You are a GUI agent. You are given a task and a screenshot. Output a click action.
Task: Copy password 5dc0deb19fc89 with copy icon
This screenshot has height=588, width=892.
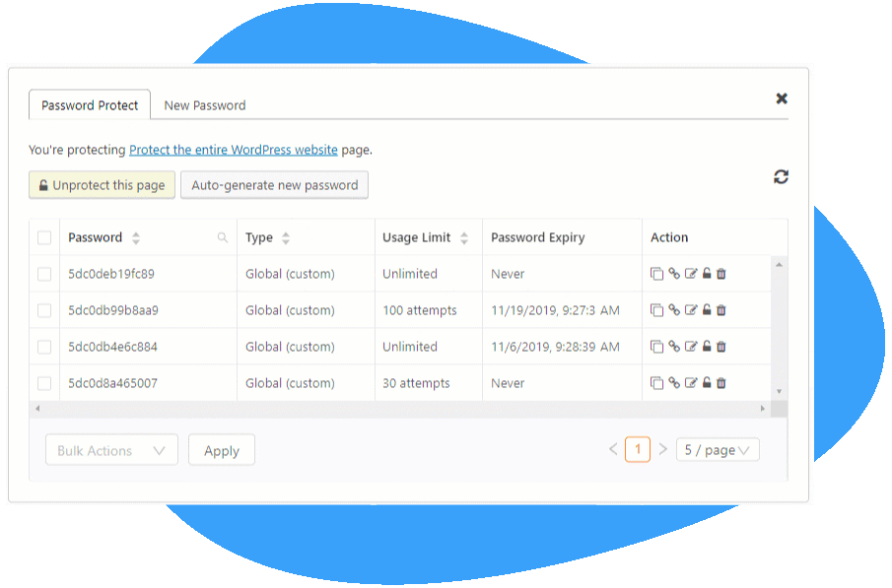[x=656, y=274]
